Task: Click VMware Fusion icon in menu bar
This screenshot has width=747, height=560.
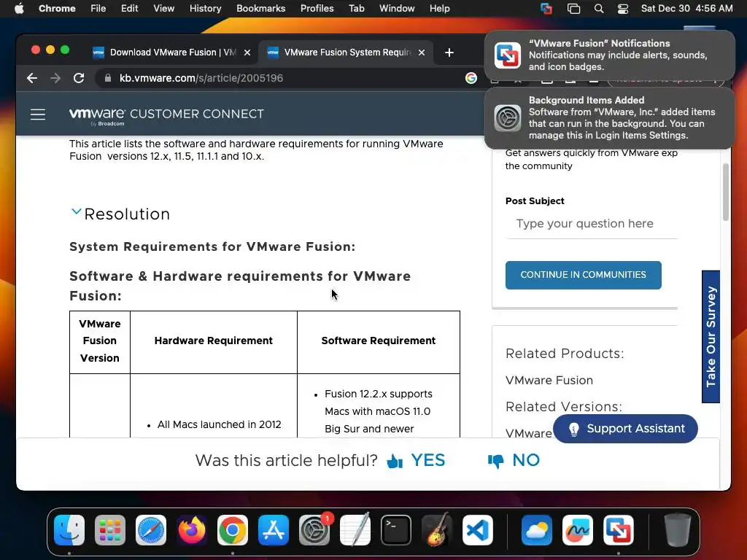Action: [x=546, y=8]
